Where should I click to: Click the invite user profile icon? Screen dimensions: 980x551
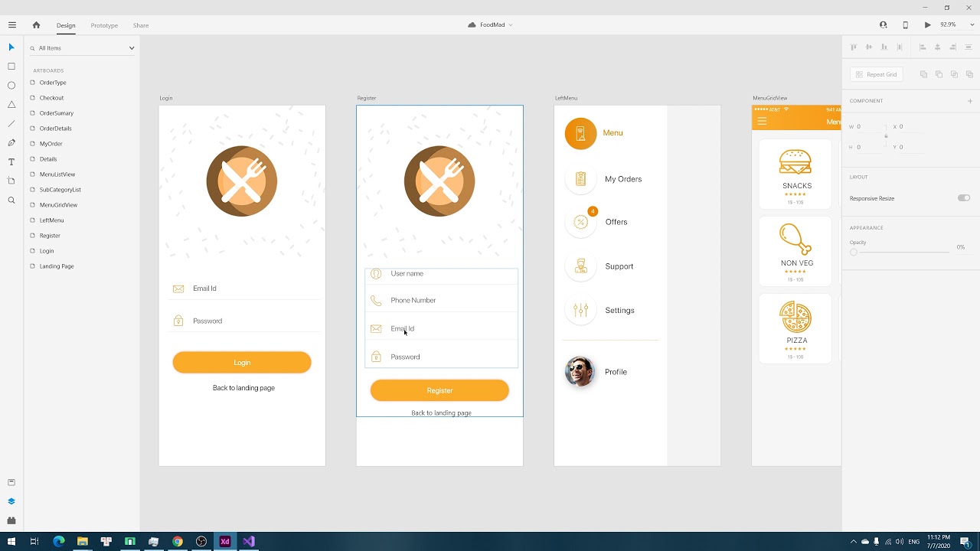(884, 25)
